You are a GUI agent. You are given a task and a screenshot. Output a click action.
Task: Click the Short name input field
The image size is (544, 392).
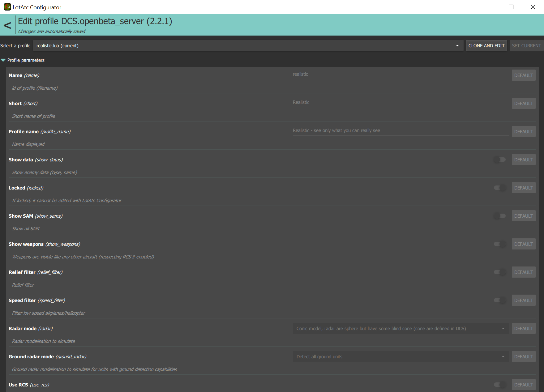point(401,103)
